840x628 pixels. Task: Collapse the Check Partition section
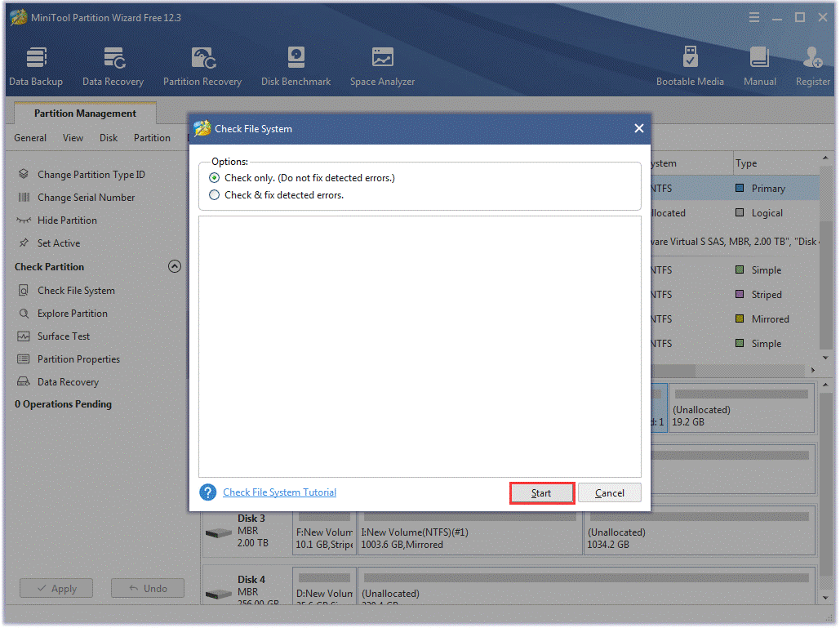pos(175,266)
